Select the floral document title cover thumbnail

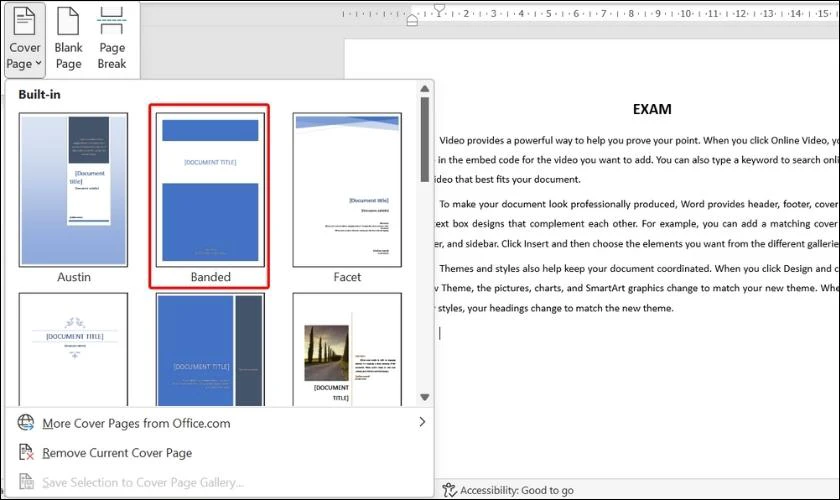pyautogui.click(x=73, y=349)
